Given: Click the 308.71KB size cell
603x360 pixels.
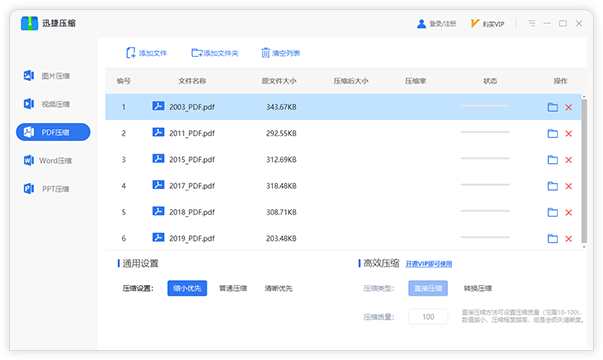Looking at the screenshot, I should pos(281,212).
